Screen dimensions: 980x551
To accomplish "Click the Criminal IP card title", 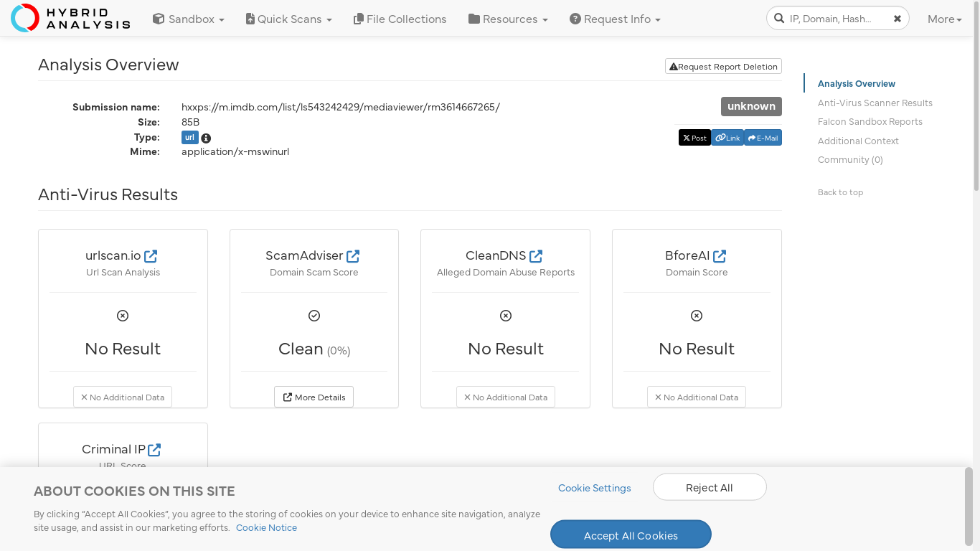I will (x=113, y=449).
